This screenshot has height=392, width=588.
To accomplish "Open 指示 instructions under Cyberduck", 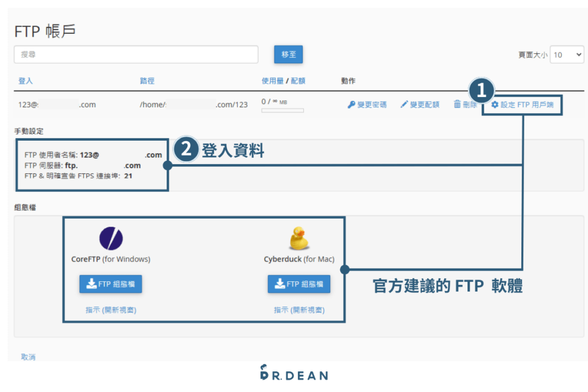I will [299, 309].
